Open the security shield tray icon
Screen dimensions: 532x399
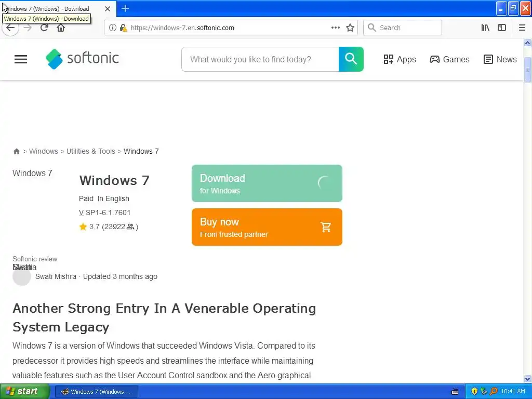[x=474, y=392]
